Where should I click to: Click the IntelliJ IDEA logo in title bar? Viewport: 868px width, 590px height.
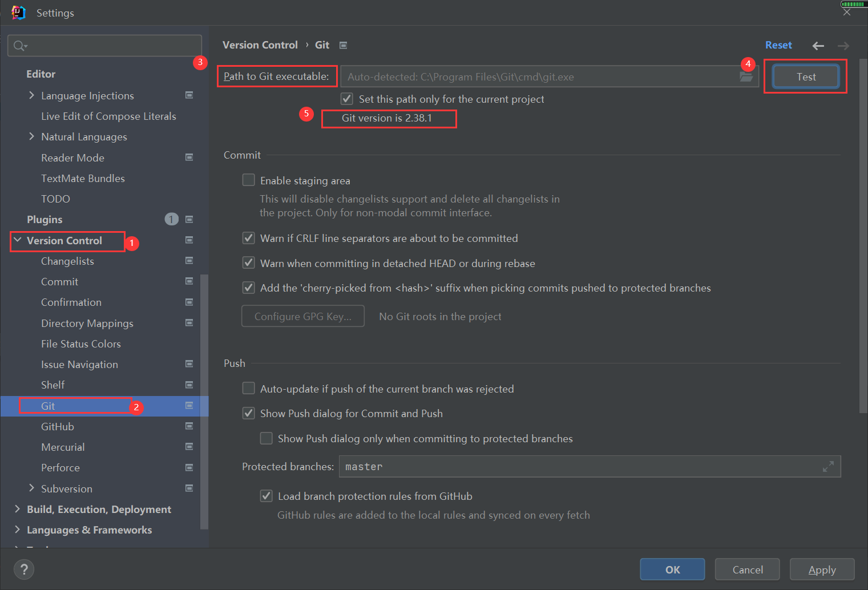pos(18,13)
